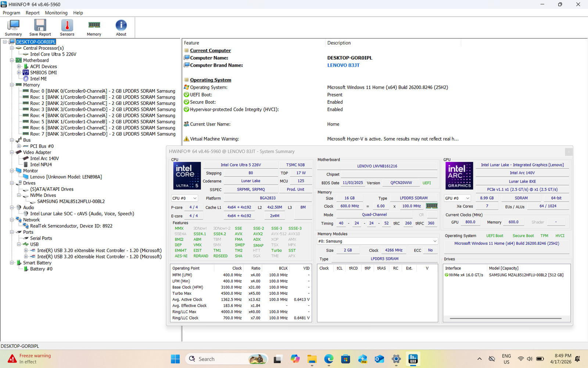Launch Microsoft Edge from the taskbar
This screenshot has height=368, width=588.
329,359
